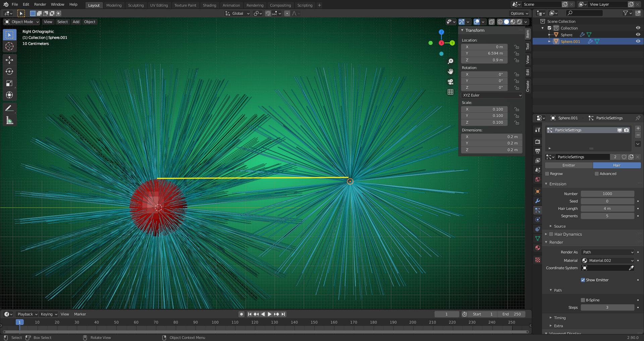Switch particle type to Emitter
This screenshot has height=341, width=644.
569,165
